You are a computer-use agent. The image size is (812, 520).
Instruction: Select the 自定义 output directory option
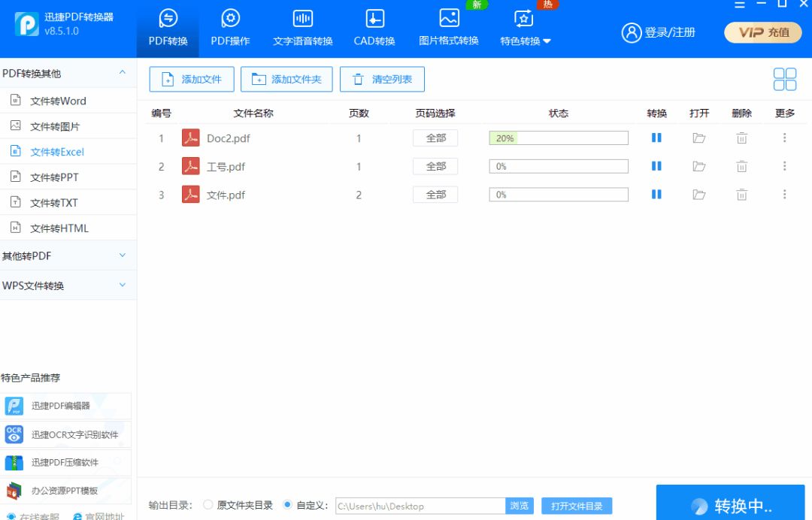[x=289, y=505]
